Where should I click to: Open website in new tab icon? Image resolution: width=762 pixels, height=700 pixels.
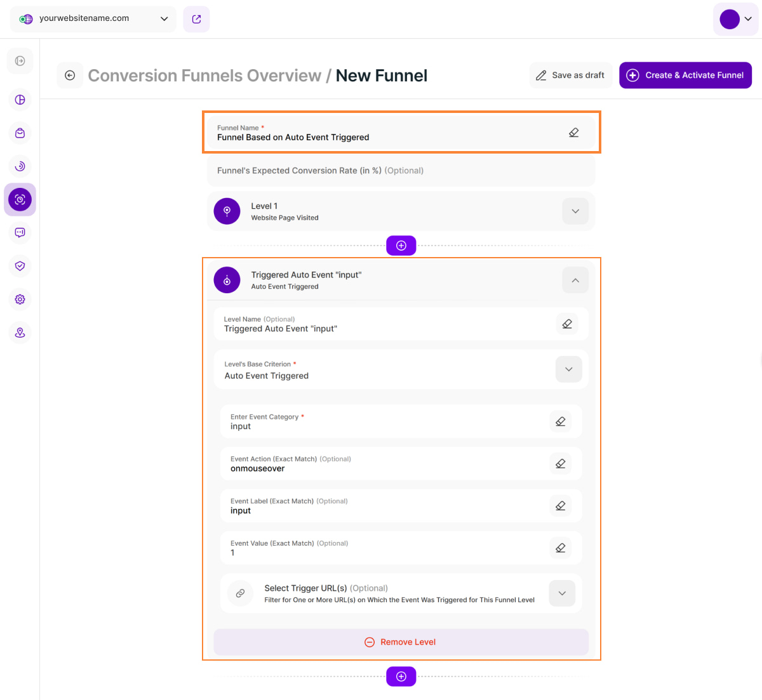tap(196, 19)
